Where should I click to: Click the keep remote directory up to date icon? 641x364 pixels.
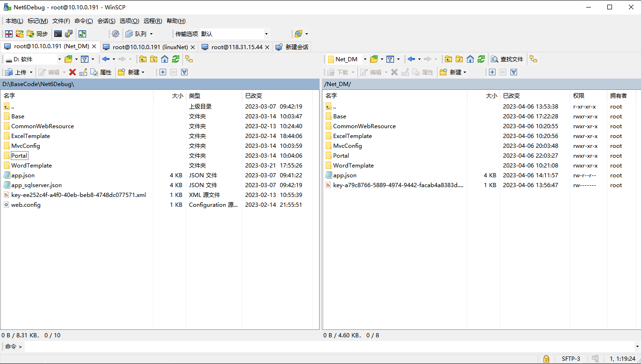[82, 34]
